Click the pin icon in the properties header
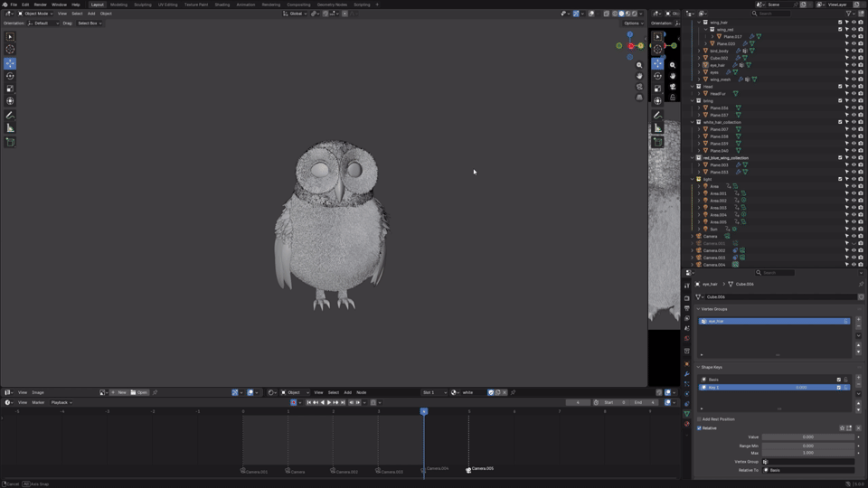Screen dimensions: 868x488 861,284
